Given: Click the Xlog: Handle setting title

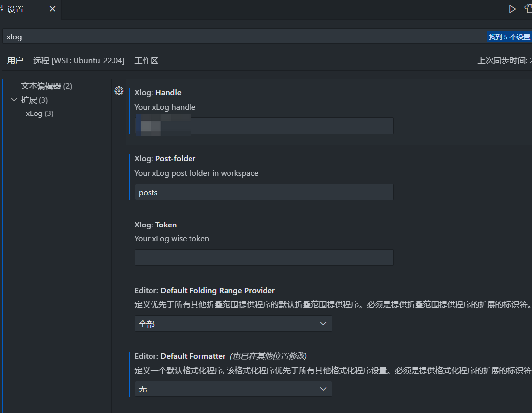Looking at the screenshot, I should point(158,93).
